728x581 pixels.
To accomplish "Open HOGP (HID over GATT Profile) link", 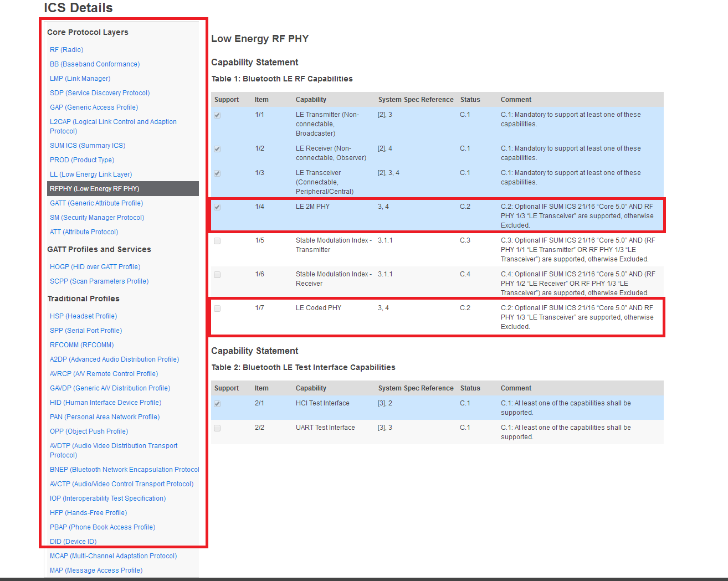I will pyautogui.click(x=95, y=267).
